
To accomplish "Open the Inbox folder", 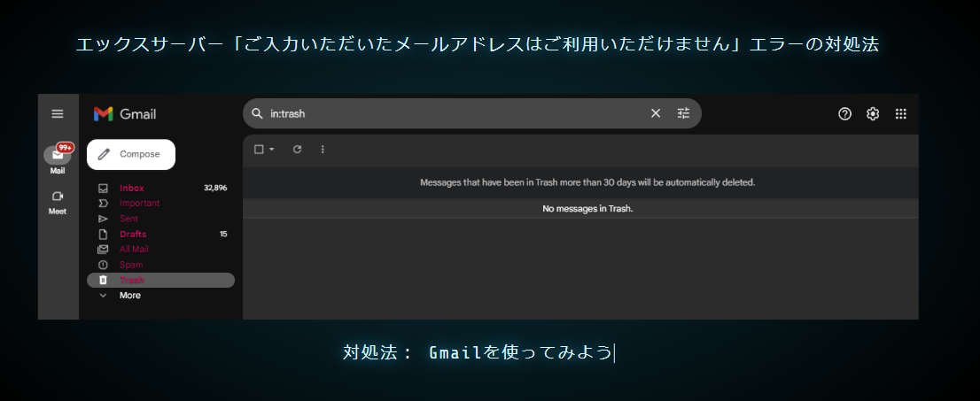I will [x=132, y=188].
